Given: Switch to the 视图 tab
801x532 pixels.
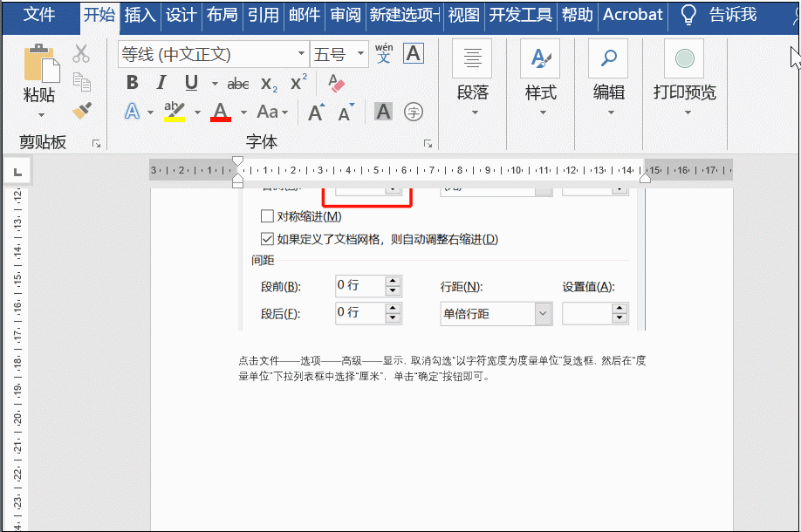Looking at the screenshot, I should [464, 15].
